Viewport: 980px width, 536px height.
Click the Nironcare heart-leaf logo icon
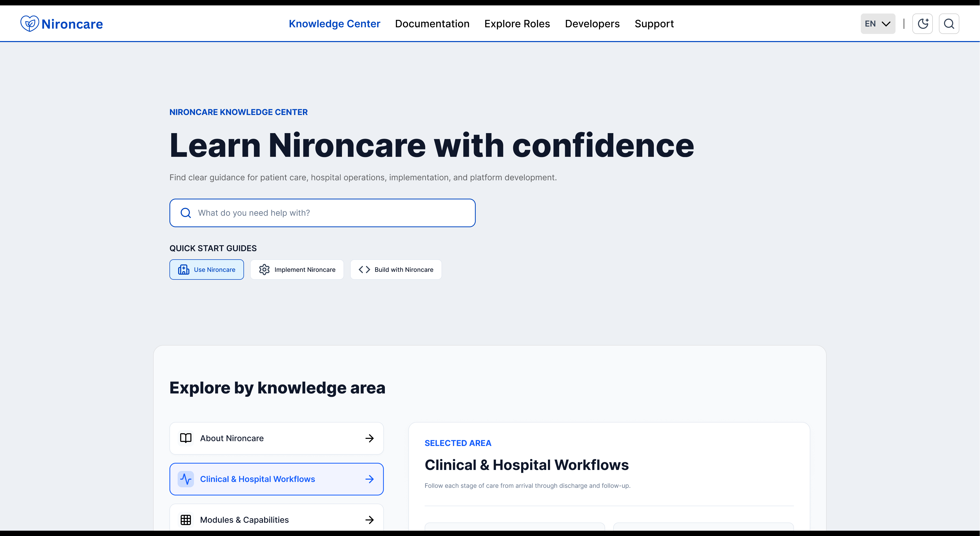click(29, 23)
